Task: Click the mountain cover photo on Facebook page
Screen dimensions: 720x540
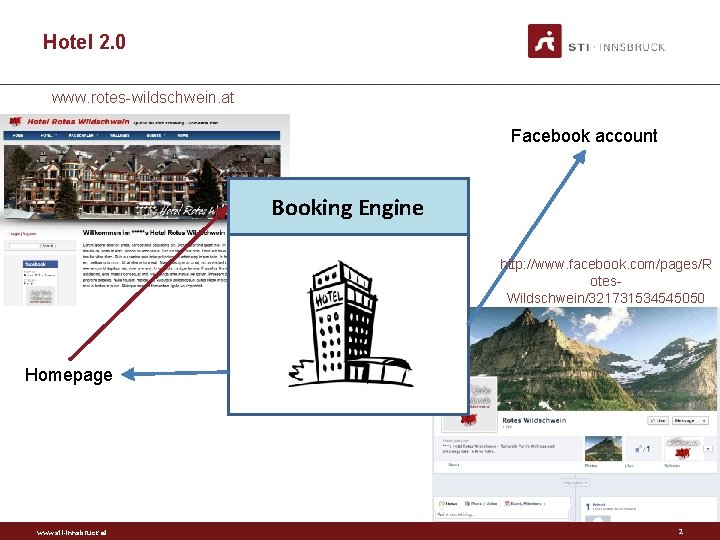Action: click(x=593, y=359)
